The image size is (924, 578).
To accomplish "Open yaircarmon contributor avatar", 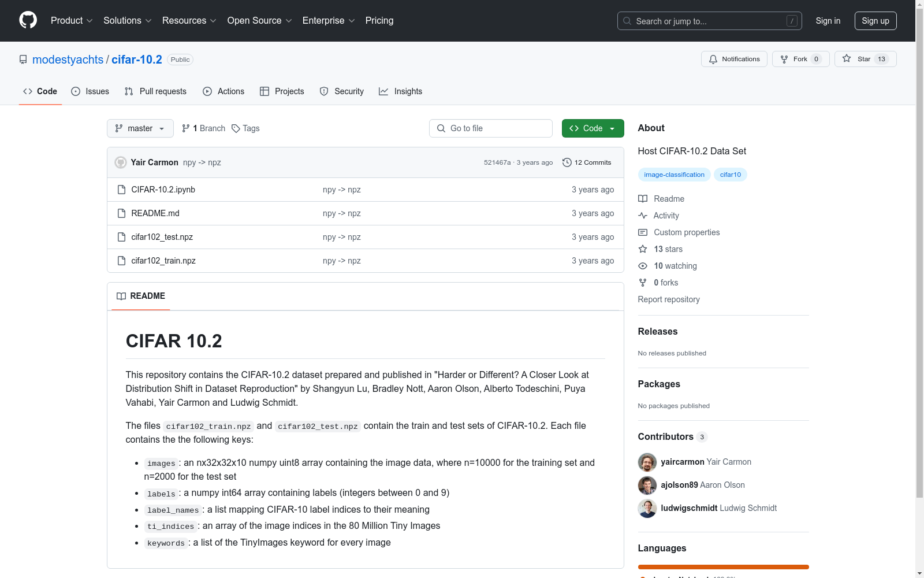I will point(647,462).
